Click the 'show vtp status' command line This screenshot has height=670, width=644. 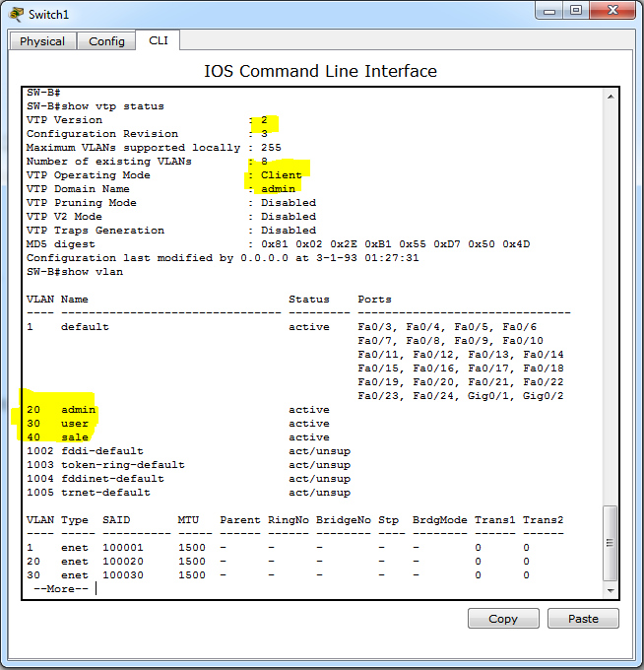[x=96, y=106]
